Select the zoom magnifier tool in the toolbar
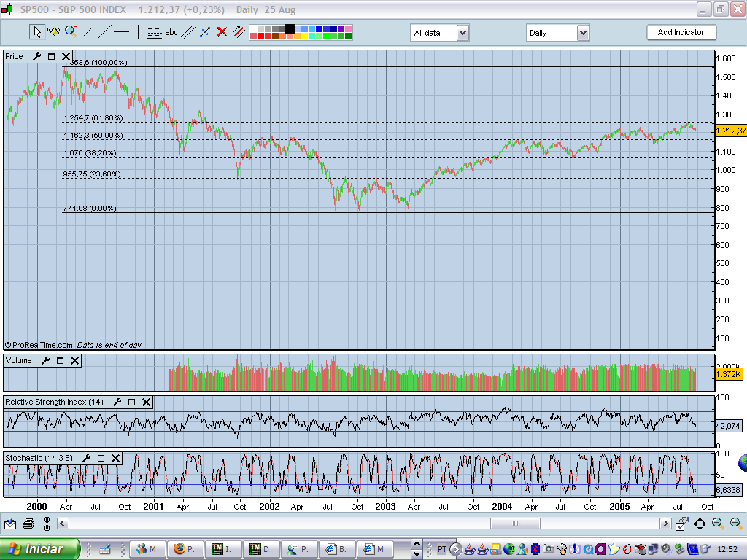Screen dimensions: 747x560 pyautogui.click(x=70, y=31)
